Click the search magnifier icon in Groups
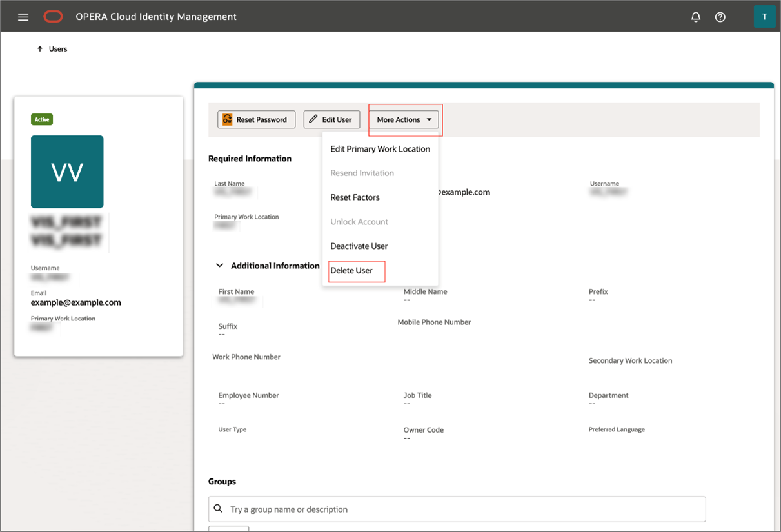 coord(218,509)
